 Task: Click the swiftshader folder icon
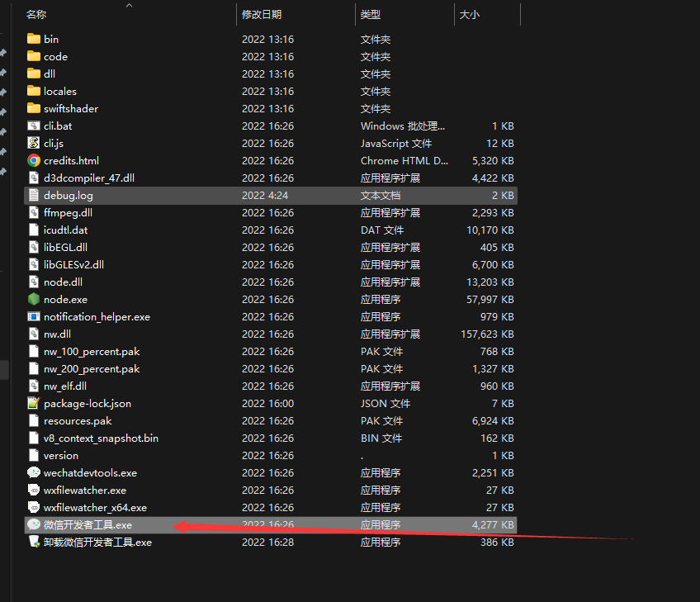[x=34, y=108]
